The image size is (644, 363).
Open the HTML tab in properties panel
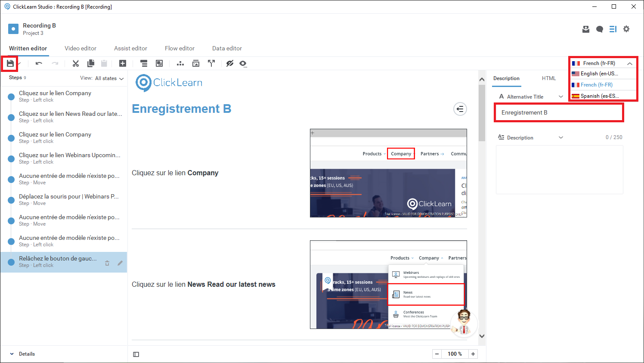point(549,78)
